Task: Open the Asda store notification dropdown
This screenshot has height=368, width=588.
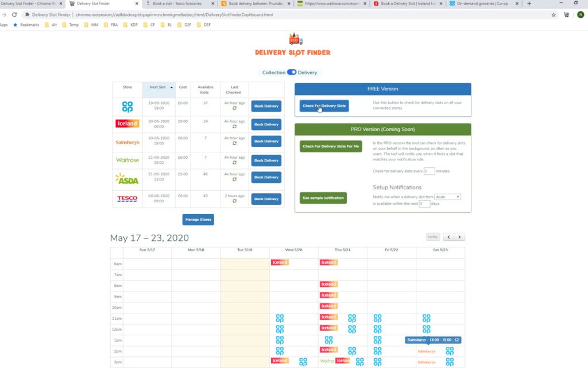Action: (448, 197)
